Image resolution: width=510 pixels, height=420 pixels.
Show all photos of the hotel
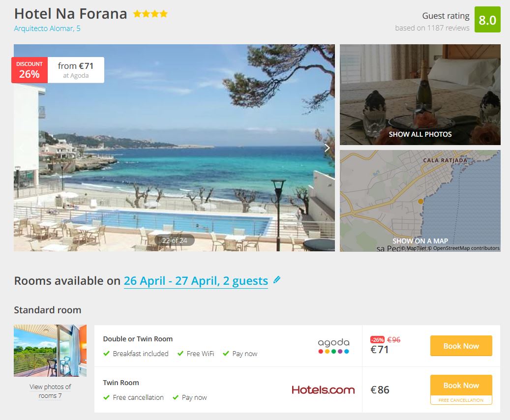coord(420,134)
